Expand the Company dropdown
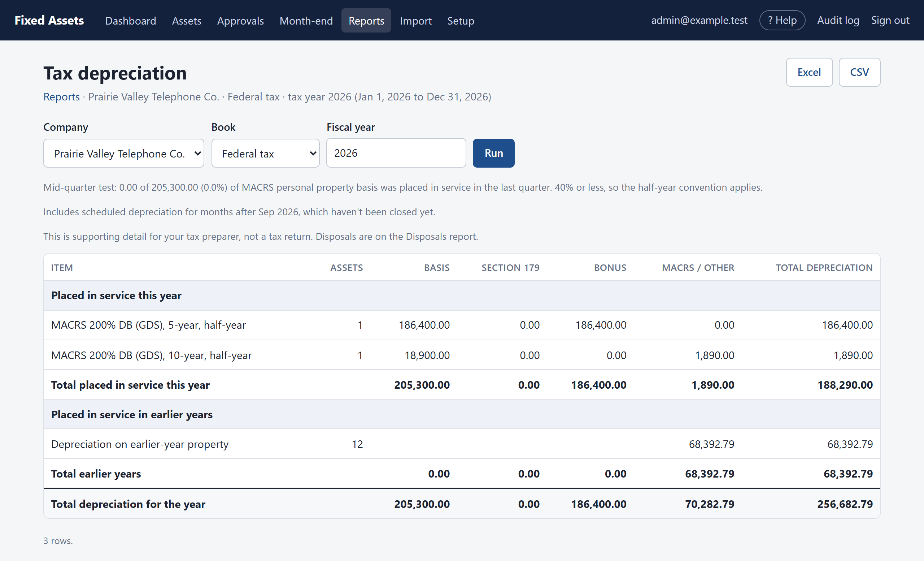This screenshot has height=561, width=924. [124, 153]
